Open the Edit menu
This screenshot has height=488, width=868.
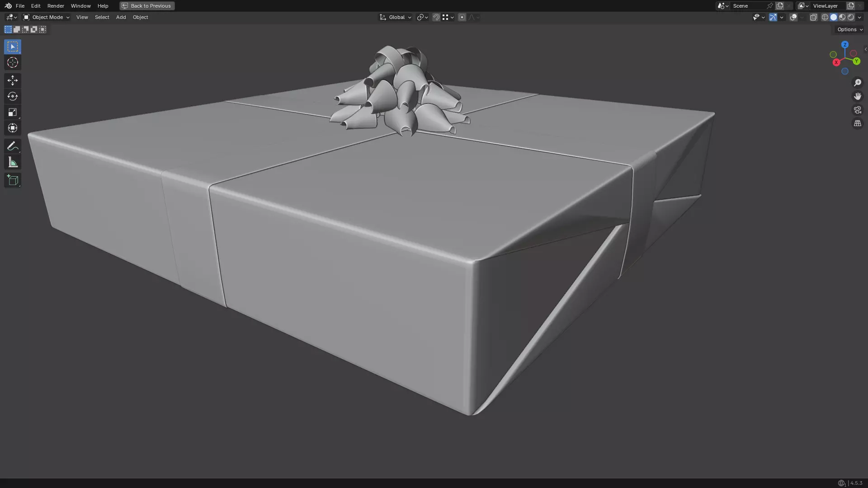(x=36, y=6)
